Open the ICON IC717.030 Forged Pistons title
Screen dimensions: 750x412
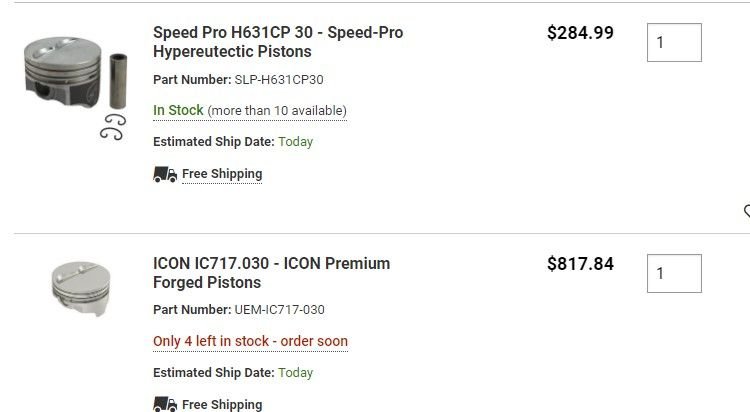tap(271, 273)
